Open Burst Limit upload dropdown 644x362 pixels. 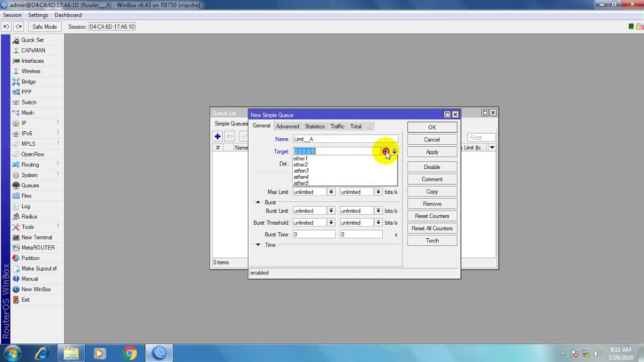pyautogui.click(x=331, y=211)
